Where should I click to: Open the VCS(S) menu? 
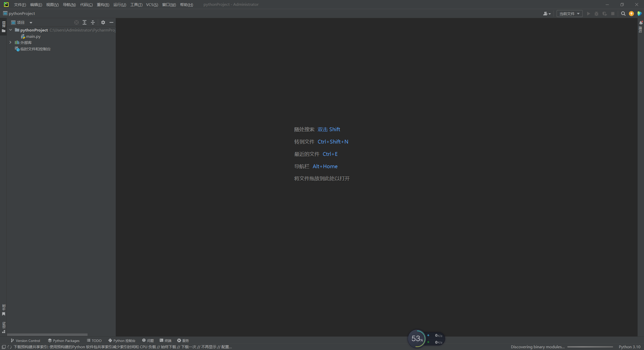[152, 4]
